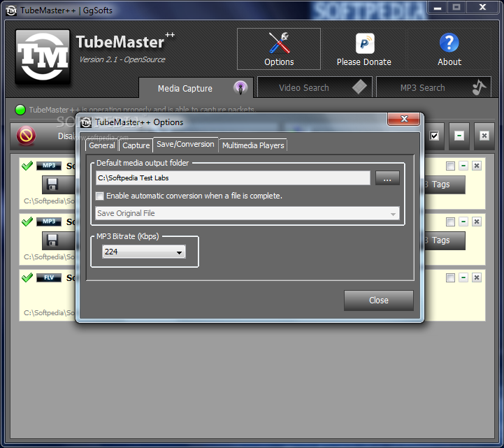
Task: Click the minus icon in FLV row
Action: click(463, 277)
